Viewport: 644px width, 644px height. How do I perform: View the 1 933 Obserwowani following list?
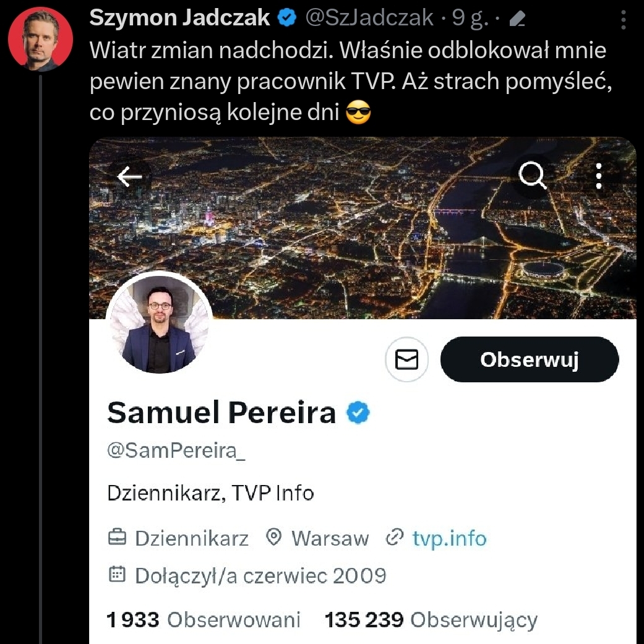(x=204, y=619)
